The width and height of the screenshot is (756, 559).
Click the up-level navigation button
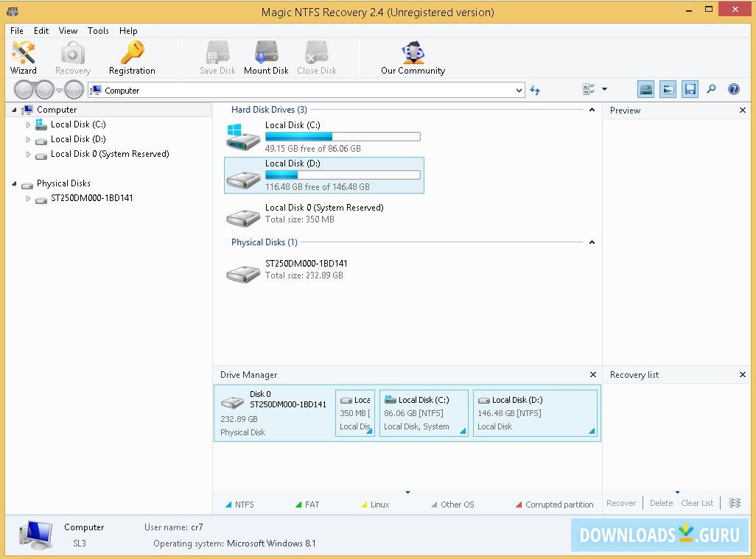click(74, 90)
